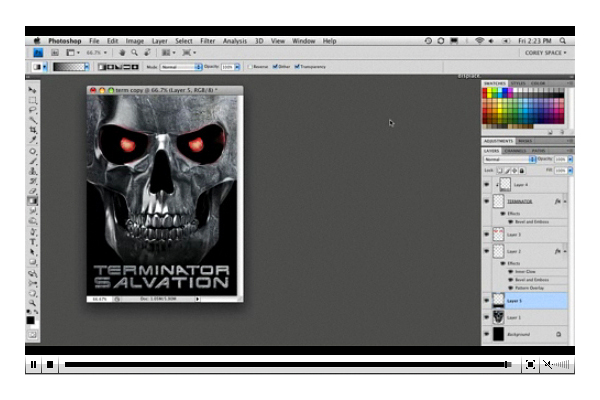Click the Ps application icon

[x=38, y=52]
